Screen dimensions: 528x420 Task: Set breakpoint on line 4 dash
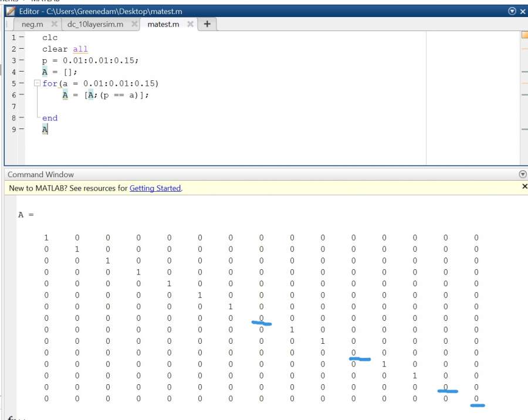click(22, 72)
